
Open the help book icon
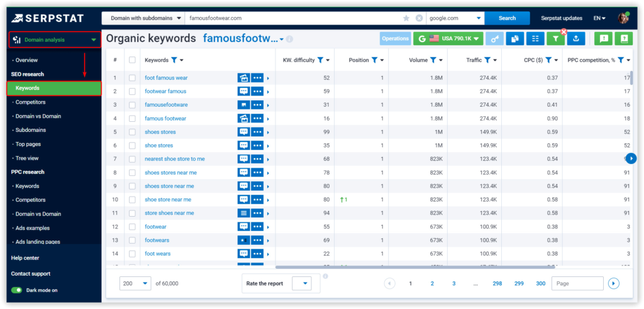tap(624, 38)
